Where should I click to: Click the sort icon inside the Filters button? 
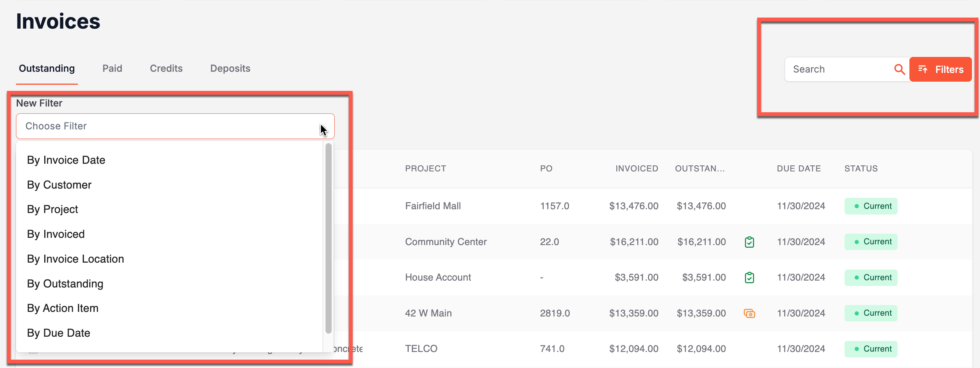(x=923, y=69)
